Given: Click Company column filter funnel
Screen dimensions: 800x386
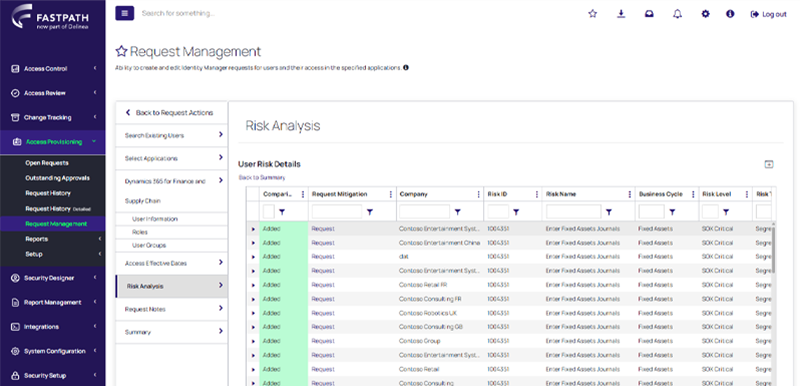Looking at the screenshot, I should [x=458, y=212].
